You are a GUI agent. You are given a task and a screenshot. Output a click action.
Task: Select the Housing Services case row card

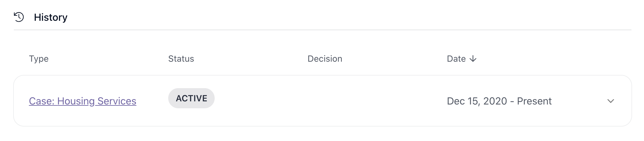coord(322,101)
